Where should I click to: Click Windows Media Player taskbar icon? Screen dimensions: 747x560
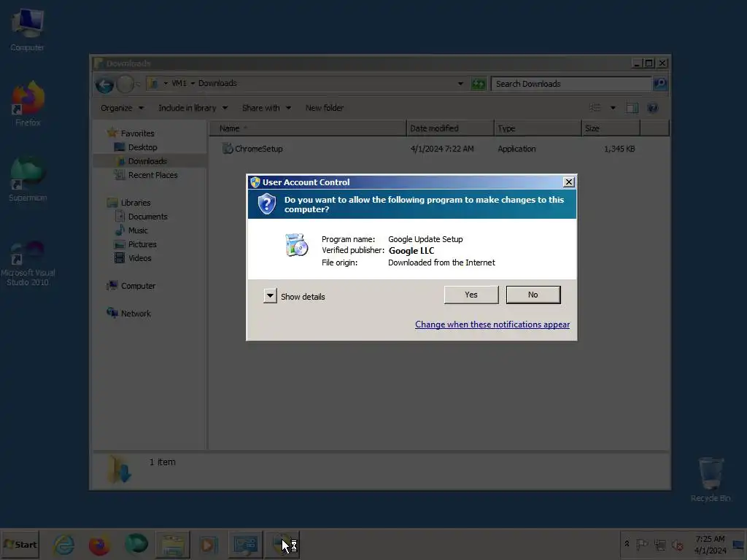tap(209, 545)
